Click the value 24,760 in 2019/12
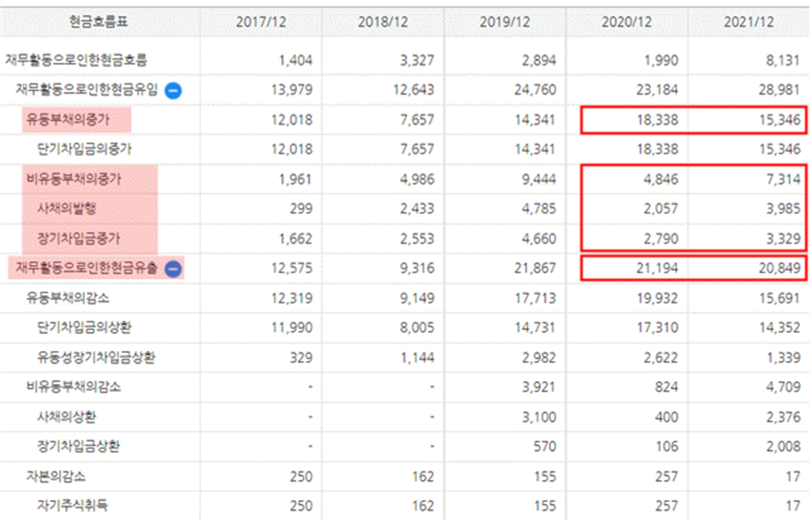812x527 pixels. click(535, 90)
